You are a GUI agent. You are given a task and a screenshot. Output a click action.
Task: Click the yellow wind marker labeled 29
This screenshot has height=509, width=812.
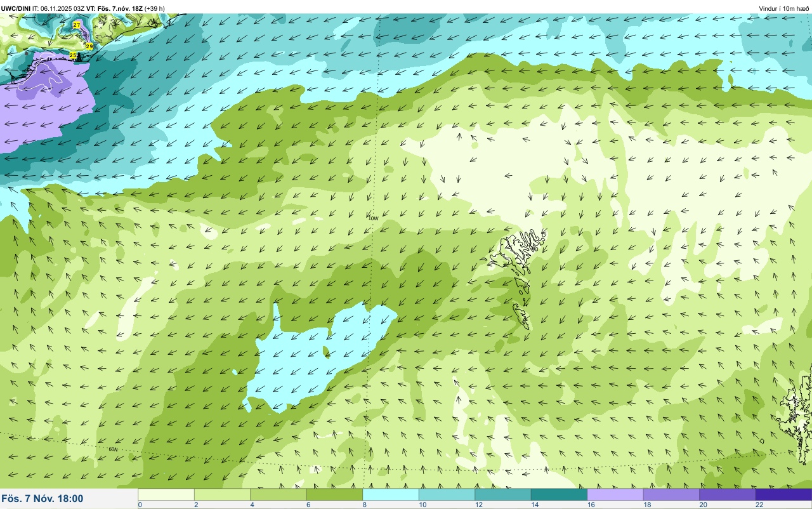click(x=89, y=46)
